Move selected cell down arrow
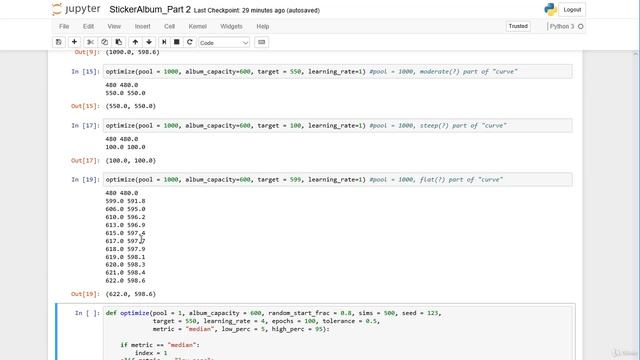 coord(149,42)
